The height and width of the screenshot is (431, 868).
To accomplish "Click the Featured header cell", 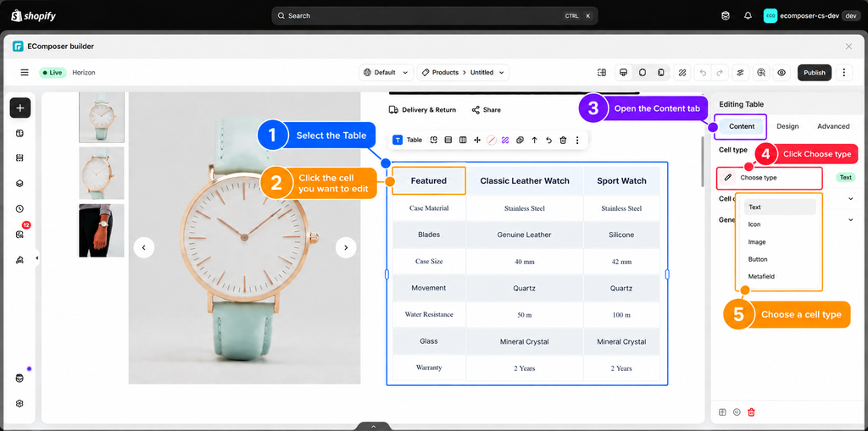I will click(x=428, y=181).
